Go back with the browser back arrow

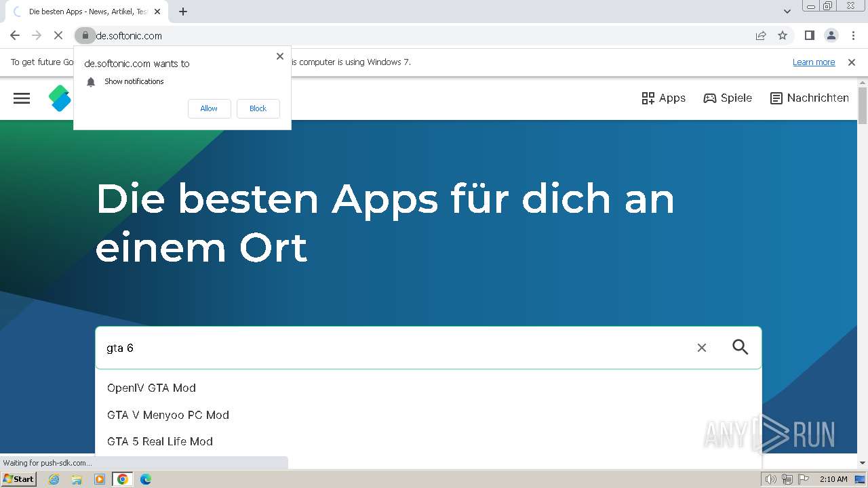pos(15,36)
